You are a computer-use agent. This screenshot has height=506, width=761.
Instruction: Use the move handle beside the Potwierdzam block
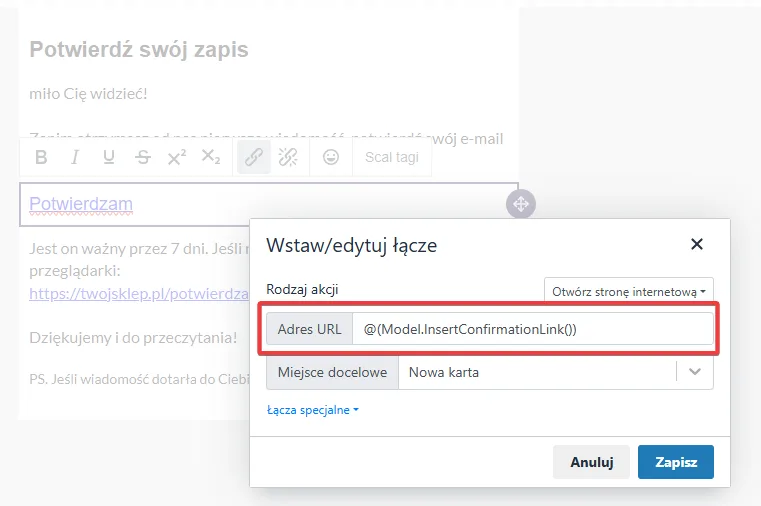pyautogui.click(x=521, y=204)
